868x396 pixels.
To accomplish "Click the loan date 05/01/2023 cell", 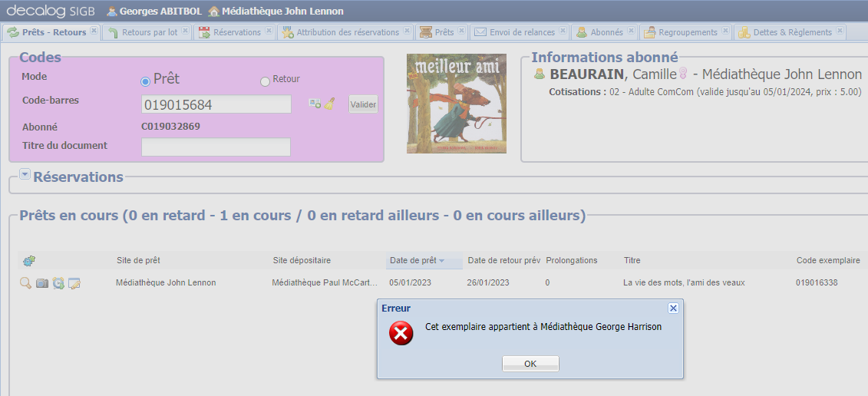I will click(410, 282).
